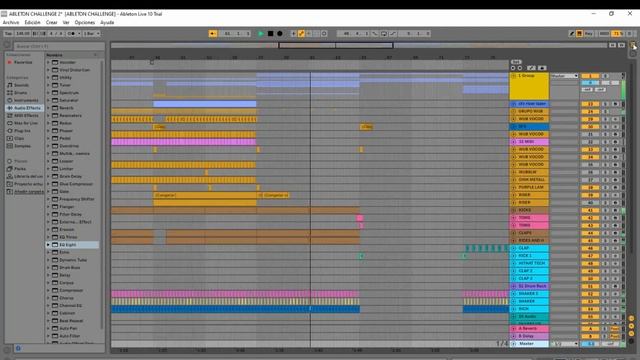
Task: Toggle track activator number 42 for TOMS
Action: (590, 218)
